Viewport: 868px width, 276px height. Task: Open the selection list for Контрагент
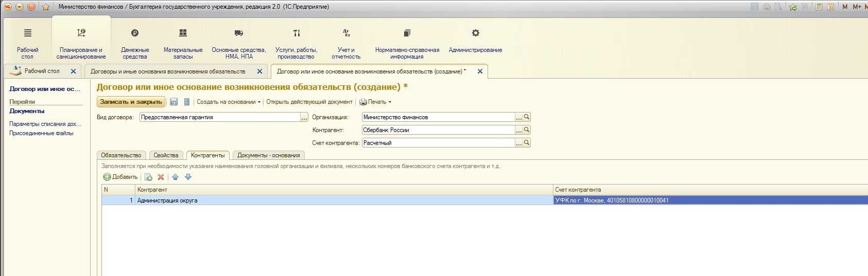coord(519,130)
